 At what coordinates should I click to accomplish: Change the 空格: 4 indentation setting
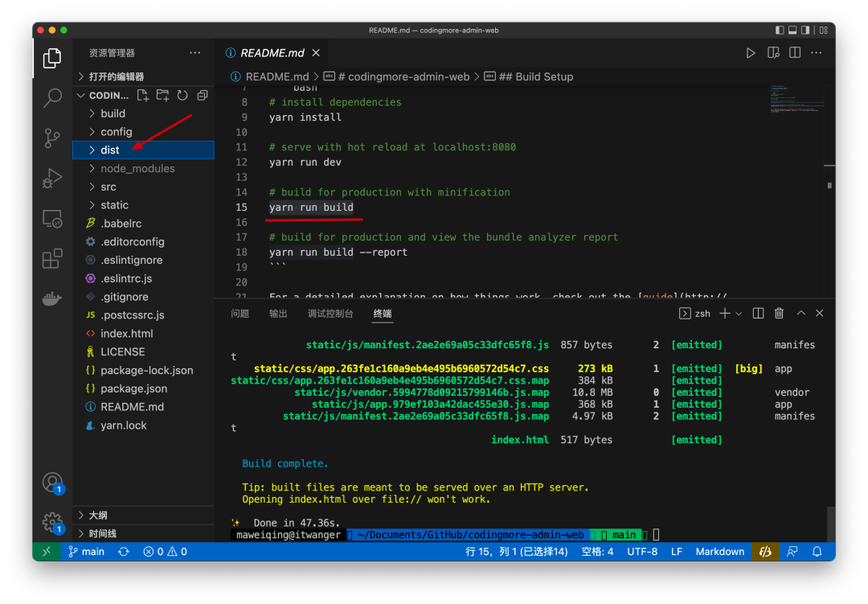click(x=597, y=552)
